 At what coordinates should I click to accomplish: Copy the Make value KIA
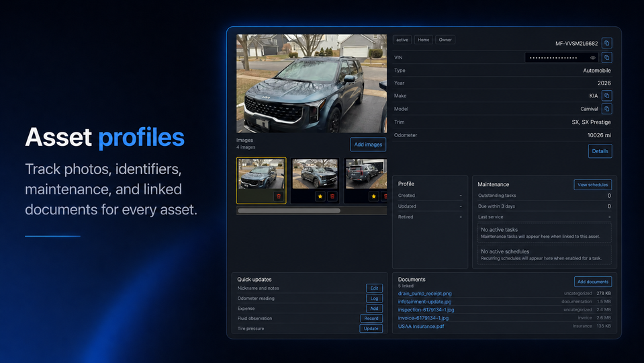coord(606,95)
